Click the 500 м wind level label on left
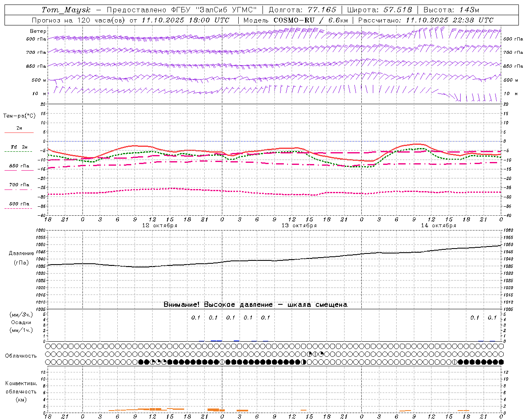Image resolution: width=525 pixels, height=420 pixels. point(39,80)
